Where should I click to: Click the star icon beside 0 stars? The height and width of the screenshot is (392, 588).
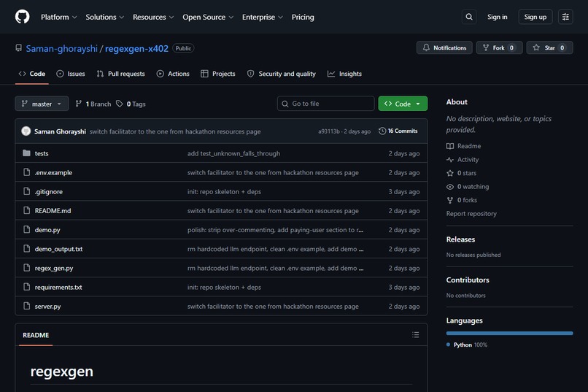[x=450, y=173]
